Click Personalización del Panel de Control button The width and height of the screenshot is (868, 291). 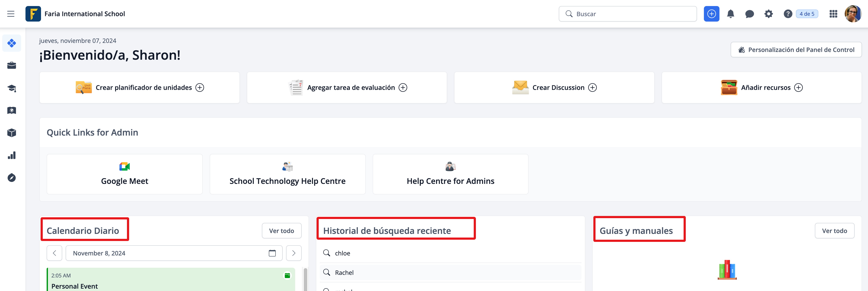coord(796,50)
